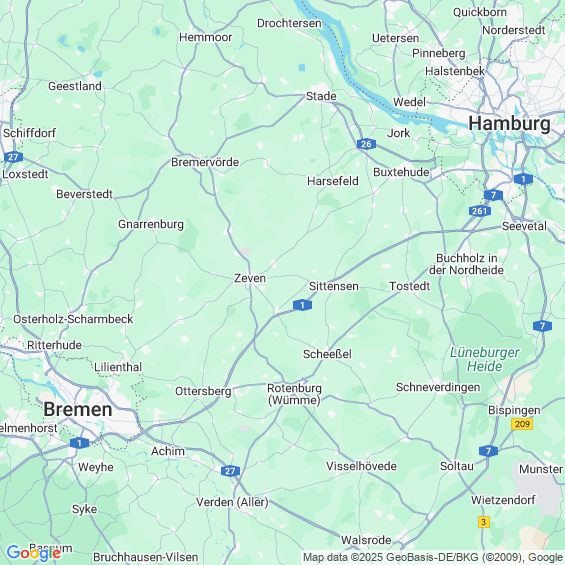Click the Stade town label
Screen dimensions: 565x565
321,96
